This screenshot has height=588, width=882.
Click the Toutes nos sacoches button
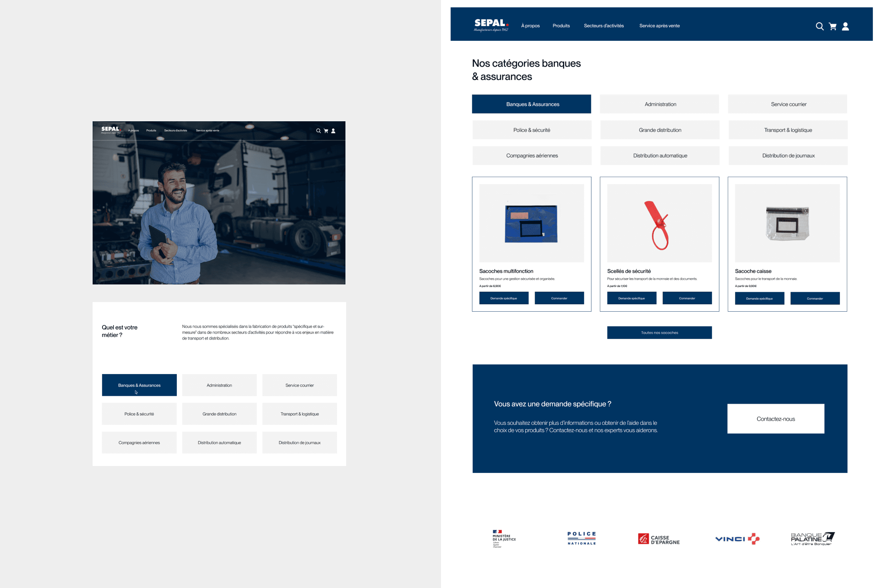(x=659, y=333)
